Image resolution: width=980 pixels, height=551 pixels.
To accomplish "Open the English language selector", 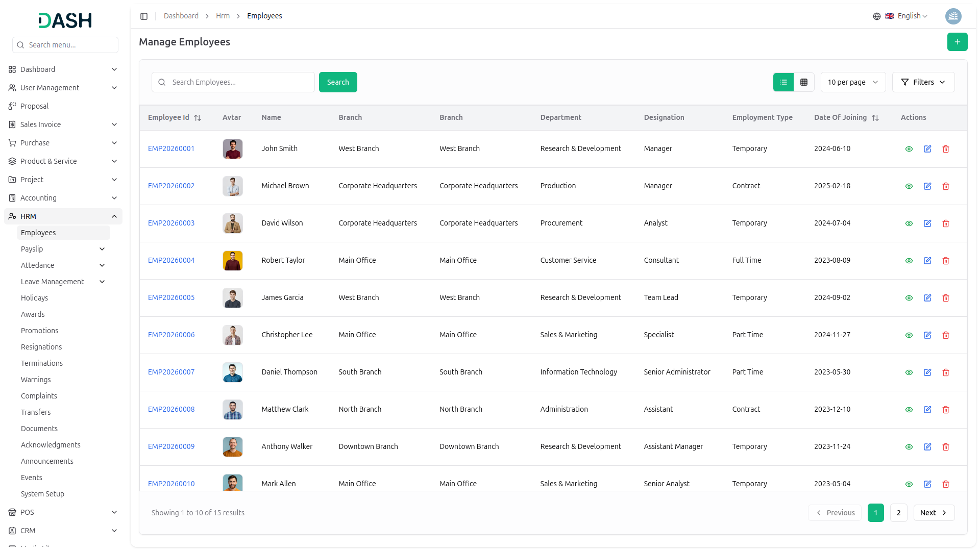I will 907,16.
